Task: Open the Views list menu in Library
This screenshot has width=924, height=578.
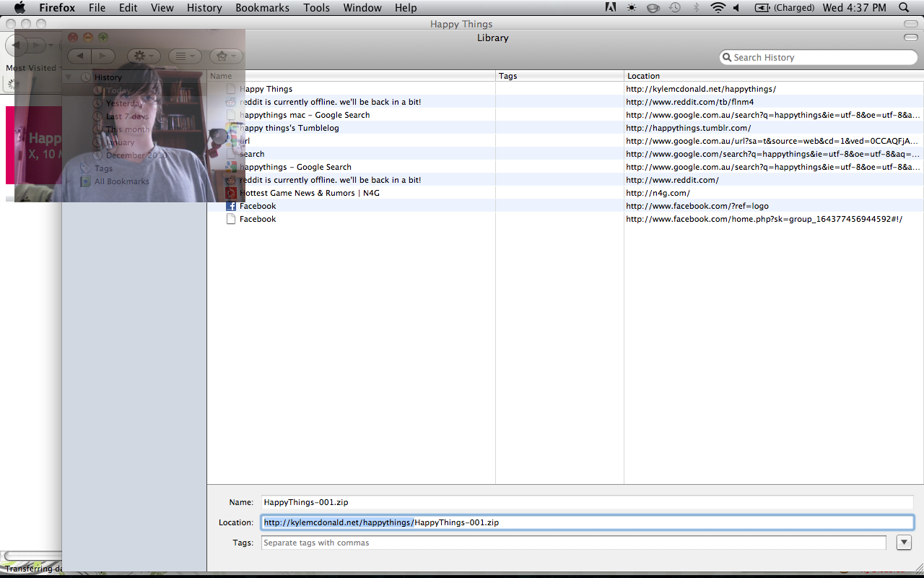Action: point(185,56)
